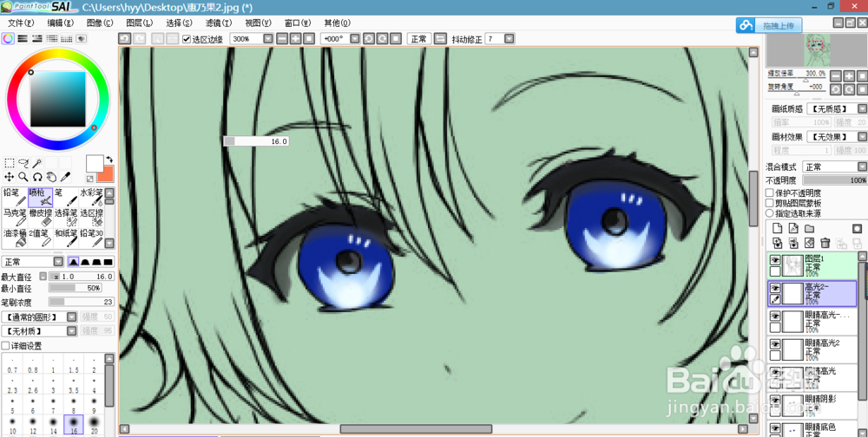Image resolution: width=868 pixels, height=437 pixels.
Task: Select the magic wand tool
Action: click(x=37, y=163)
